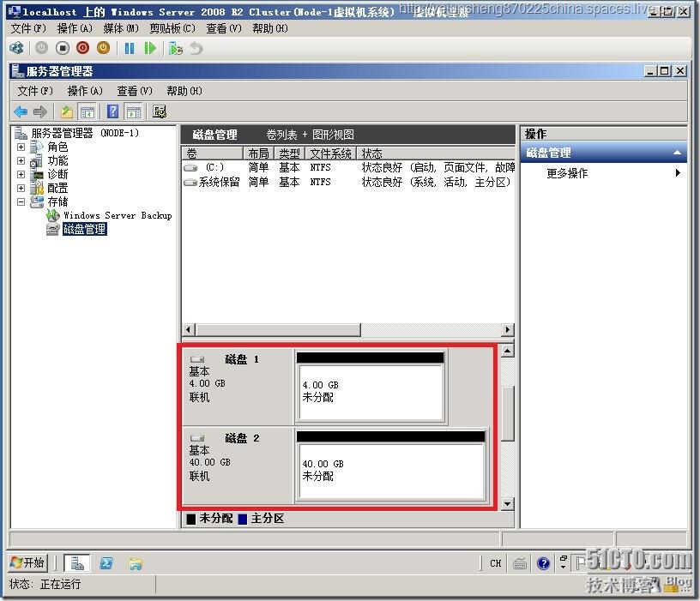Sort by the 布局 column header
The image size is (700, 601).
coord(258,153)
